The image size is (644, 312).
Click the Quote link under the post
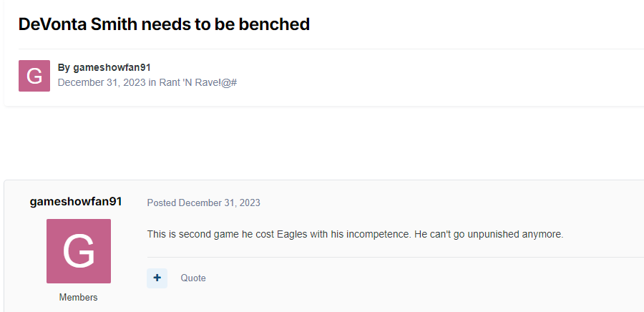click(x=193, y=278)
